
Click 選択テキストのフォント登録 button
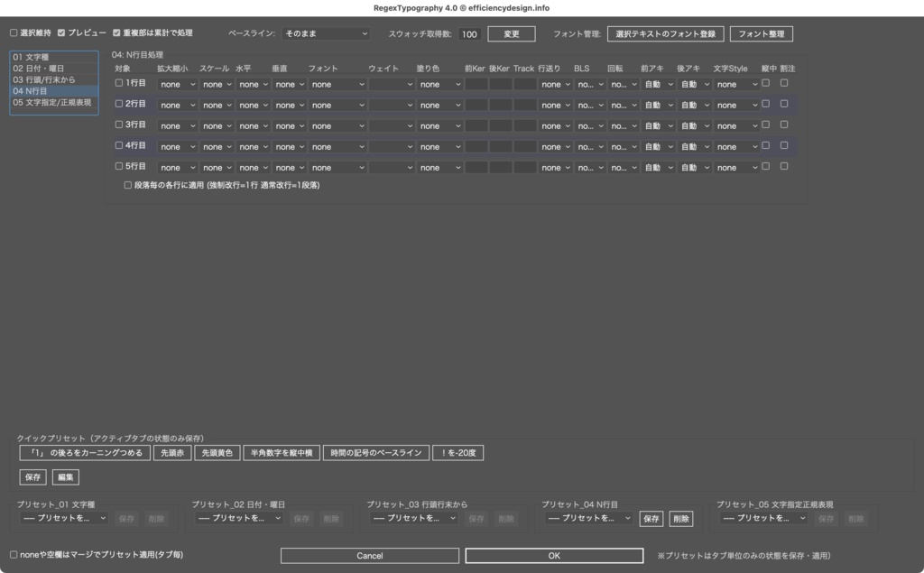pos(665,34)
